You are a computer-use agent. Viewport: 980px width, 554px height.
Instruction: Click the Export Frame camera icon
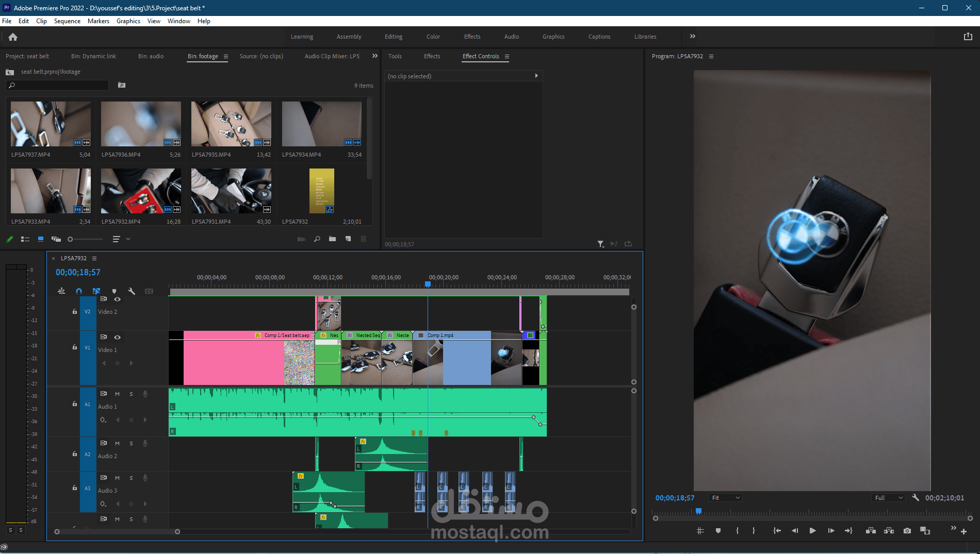[907, 531]
